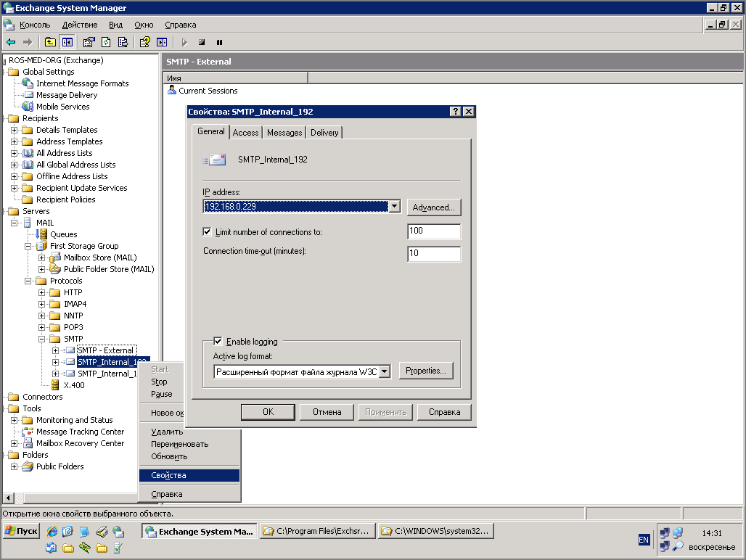Switch to the Access tab
The height and width of the screenshot is (560, 746).
(245, 133)
